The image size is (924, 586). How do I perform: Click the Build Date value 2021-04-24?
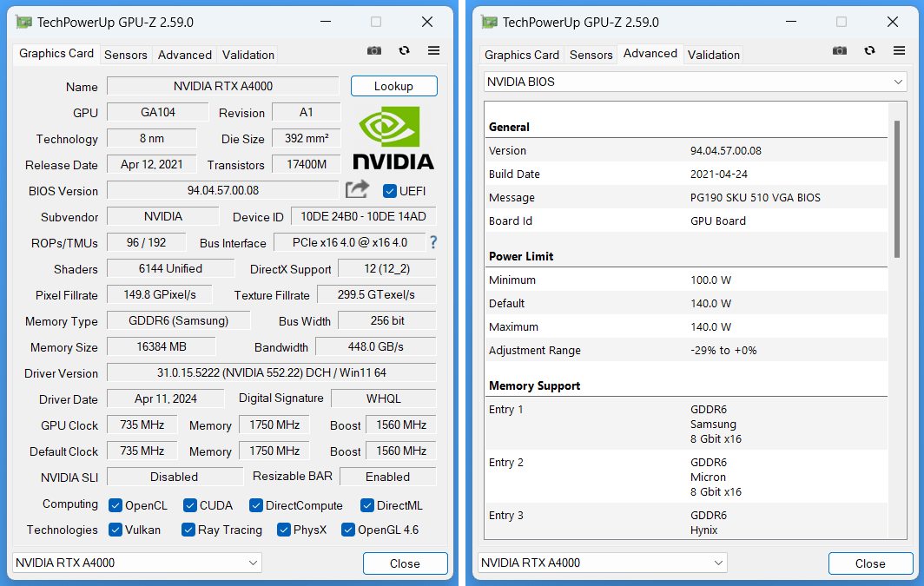point(719,174)
